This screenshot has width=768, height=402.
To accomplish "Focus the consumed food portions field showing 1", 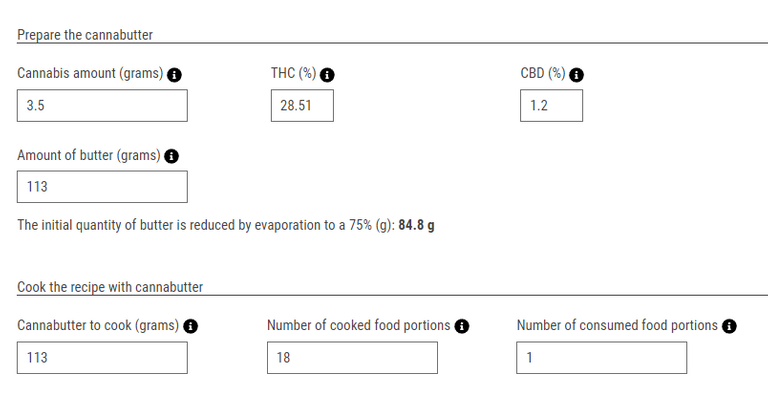I will pos(601,357).
